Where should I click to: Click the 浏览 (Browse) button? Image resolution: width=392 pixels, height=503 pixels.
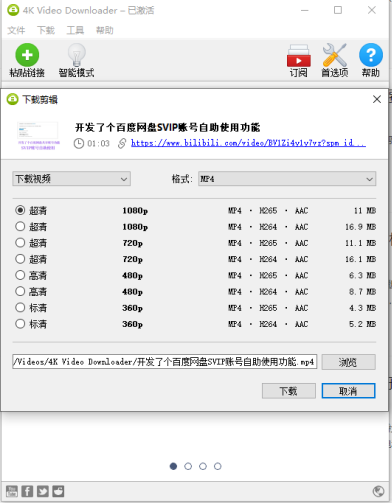(349, 362)
